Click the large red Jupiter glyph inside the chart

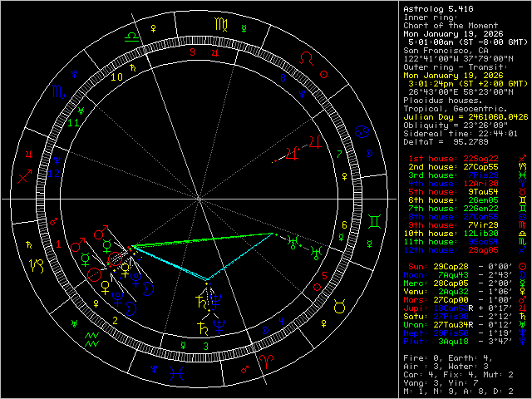pos(291,153)
